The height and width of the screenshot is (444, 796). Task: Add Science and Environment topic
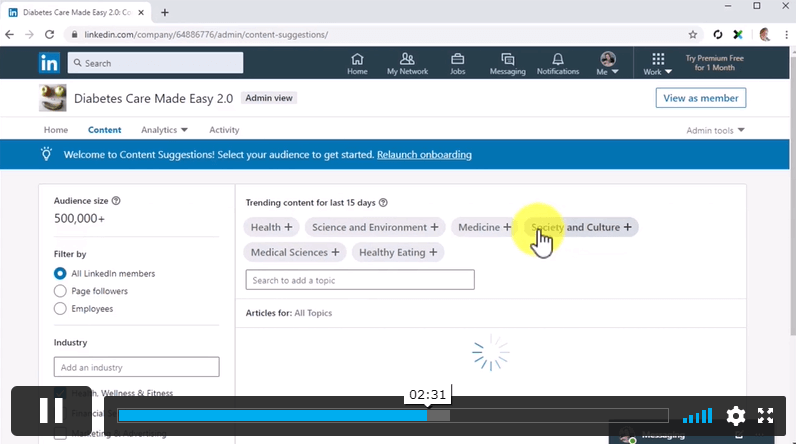[375, 227]
